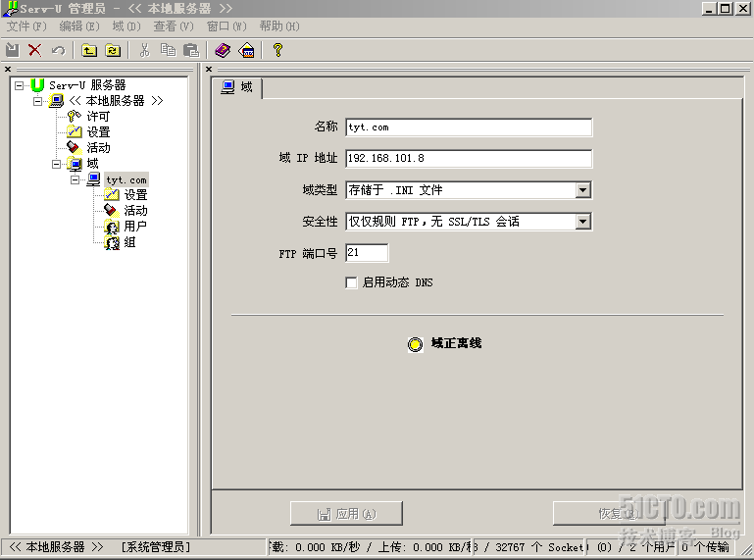The height and width of the screenshot is (560, 754).
Task: Click the copy toolbar icon
Action: 168,50
